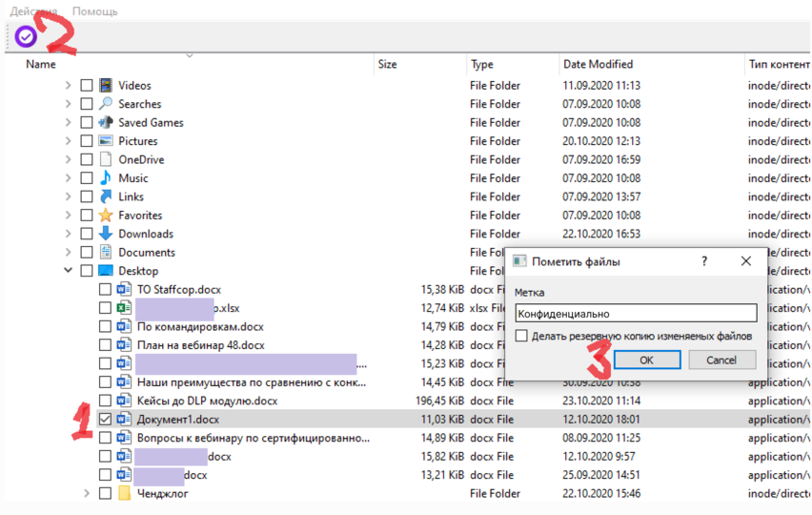Click the help question mark in Пометить файлы dialog
Viewport: 812px width, 515px height.
click(x=703, y=261)
